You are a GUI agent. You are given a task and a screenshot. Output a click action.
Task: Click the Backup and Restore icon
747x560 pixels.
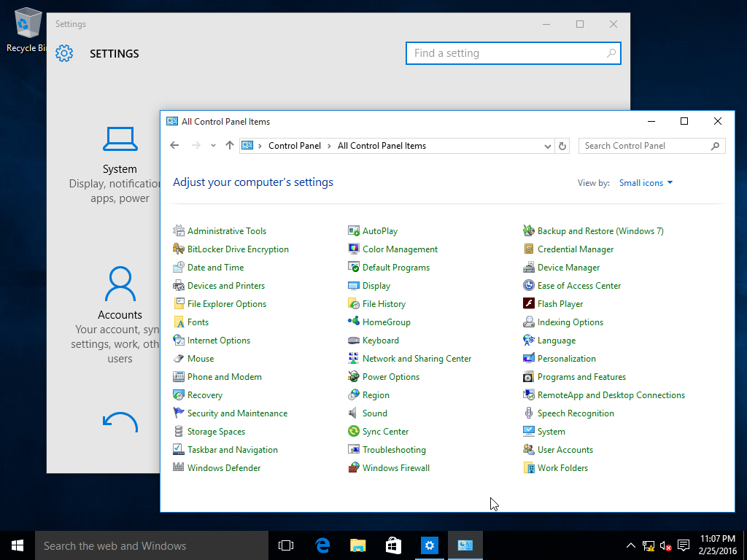pyautogui.click(x=529, y=231)
